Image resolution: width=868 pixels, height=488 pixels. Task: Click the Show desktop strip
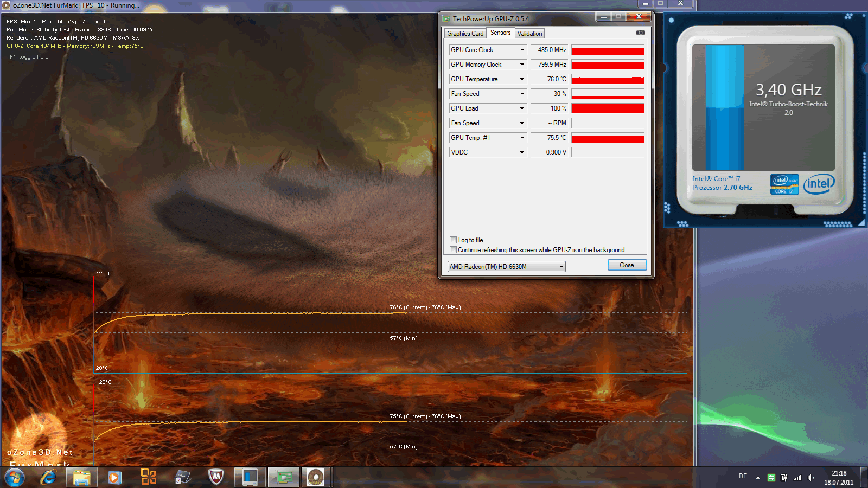pyautogui.click(x=864, y=478)
